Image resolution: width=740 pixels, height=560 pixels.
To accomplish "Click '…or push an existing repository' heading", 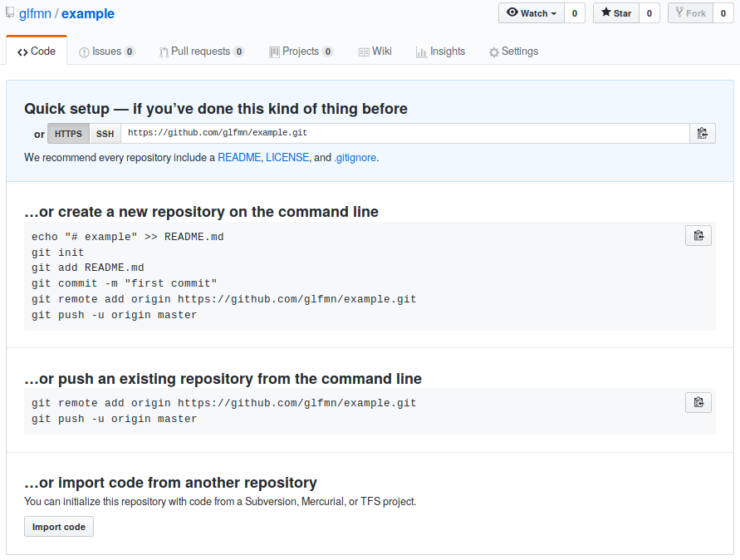I will tap(223, 379).
